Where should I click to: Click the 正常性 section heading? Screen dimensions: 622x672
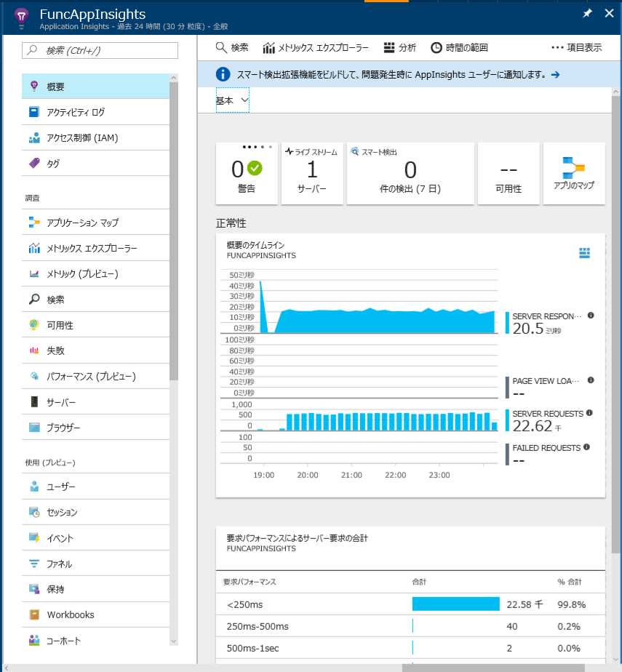coord(231,223)
